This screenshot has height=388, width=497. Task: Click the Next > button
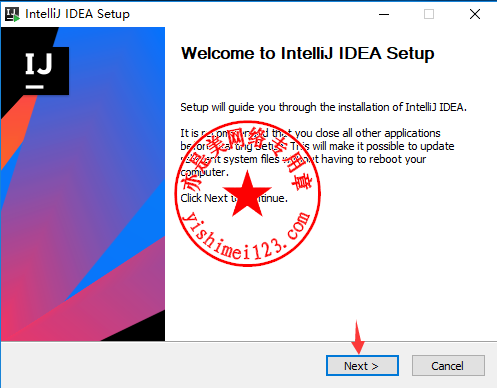point(362,366)
